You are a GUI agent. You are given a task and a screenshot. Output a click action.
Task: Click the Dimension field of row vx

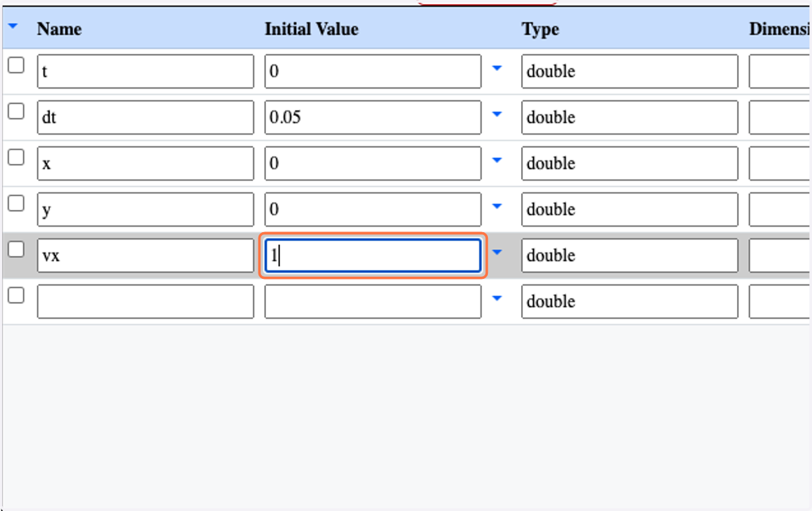780,255
